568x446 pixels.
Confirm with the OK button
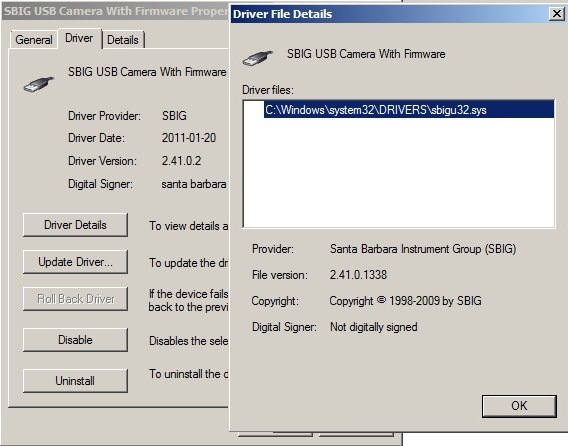click(x=519, y=406)
